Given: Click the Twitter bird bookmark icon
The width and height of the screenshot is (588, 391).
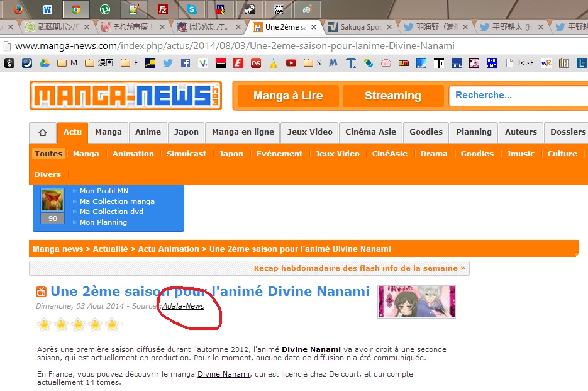Looking at the screenshot, I should 168,63.
